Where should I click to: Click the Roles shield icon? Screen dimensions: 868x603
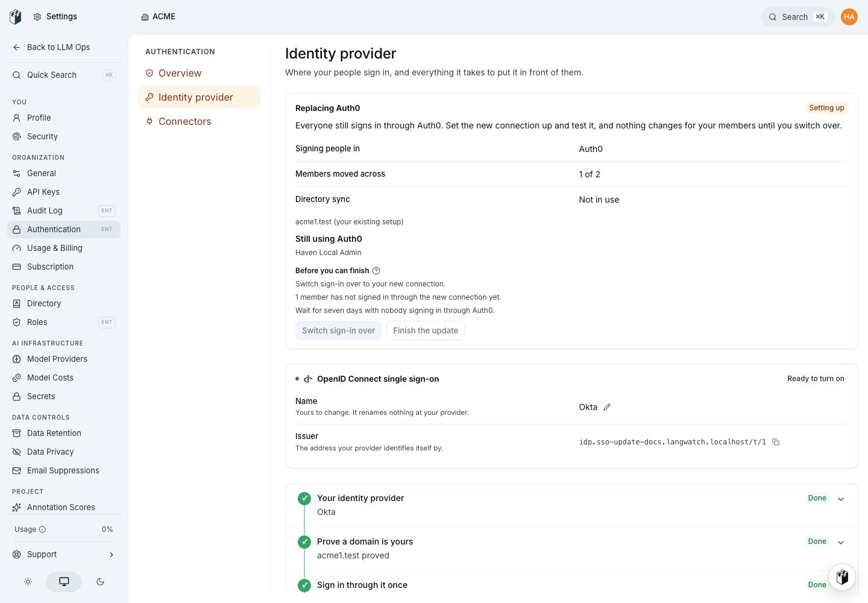point(17,322)
